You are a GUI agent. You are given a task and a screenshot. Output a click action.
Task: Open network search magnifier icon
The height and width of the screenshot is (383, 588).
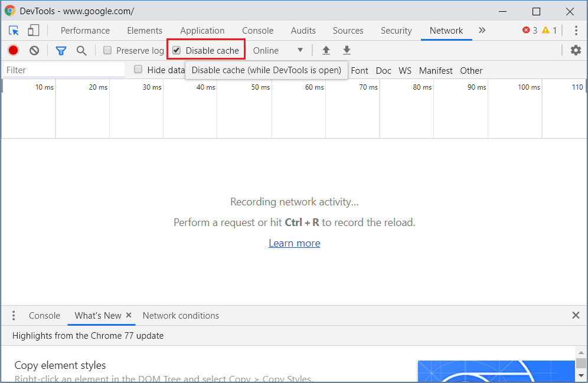pos(81,51)
